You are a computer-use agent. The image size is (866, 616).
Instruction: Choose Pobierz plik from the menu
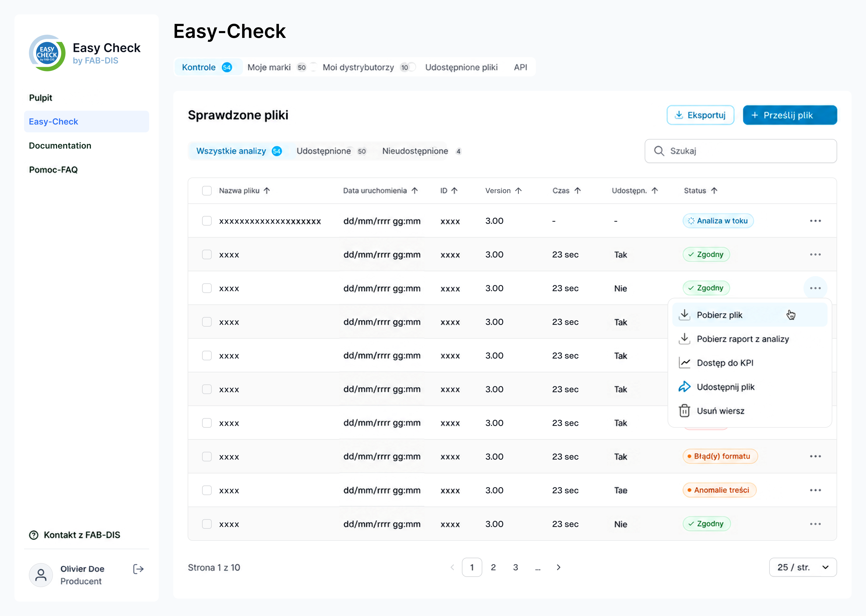point(750,315)
